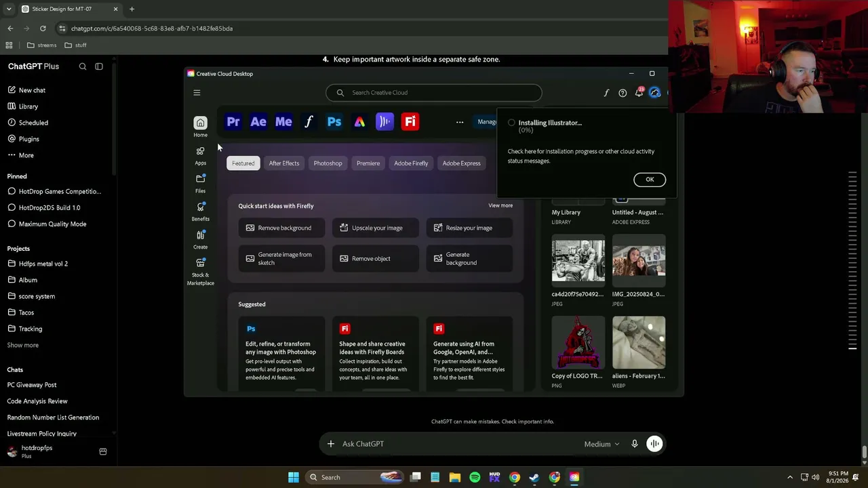Viewport: 868px width, 488px height.
Task: Open Steam from the taskbar
Action: [x=534, y=477]
